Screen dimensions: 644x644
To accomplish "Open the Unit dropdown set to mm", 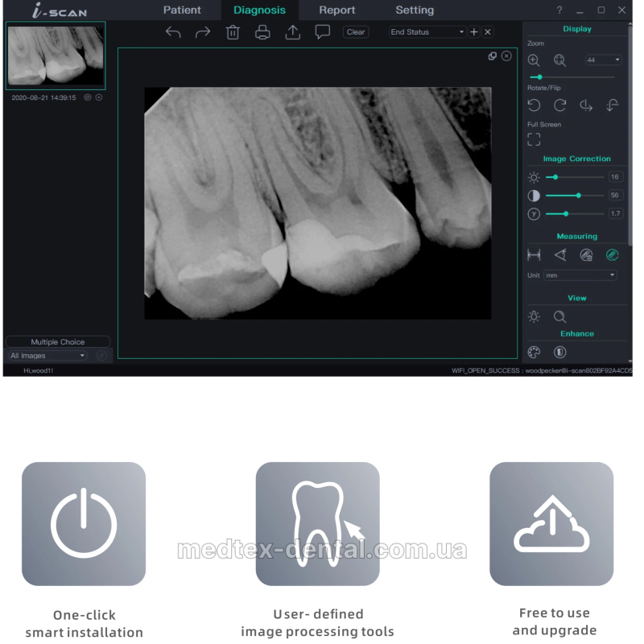I will click(580, 275).
